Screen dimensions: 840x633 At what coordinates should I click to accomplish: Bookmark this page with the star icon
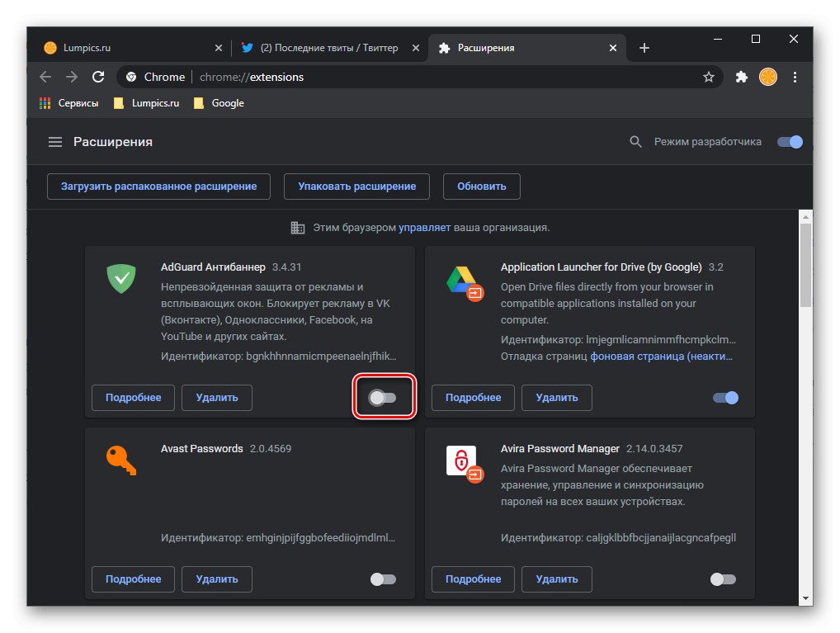pos(708,77)
